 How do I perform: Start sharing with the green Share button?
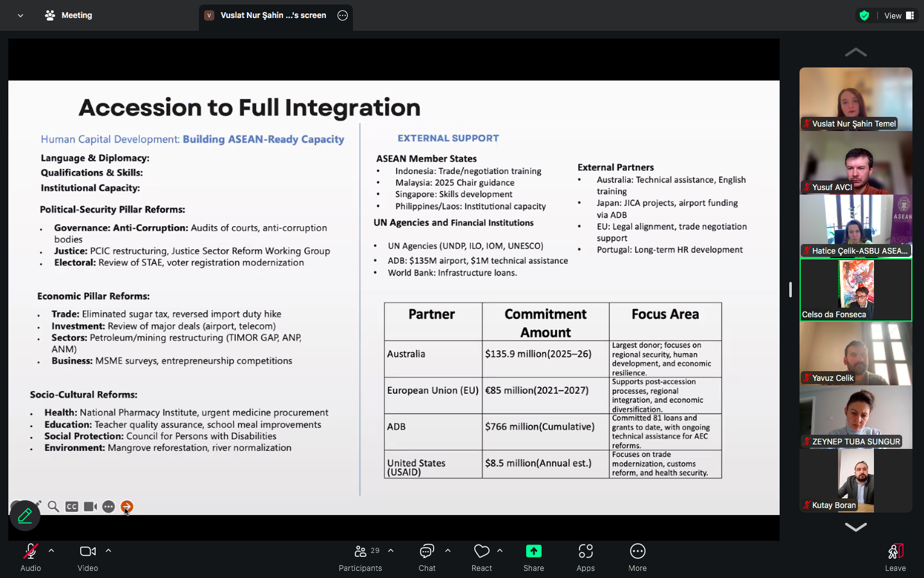click(534, 557)
